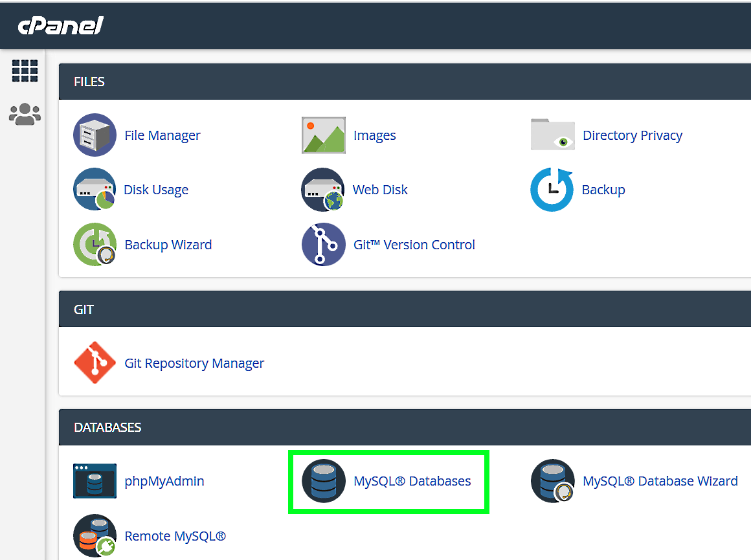
Task: Open the MySQL Database Wizard link
Action: pos(660,481)
